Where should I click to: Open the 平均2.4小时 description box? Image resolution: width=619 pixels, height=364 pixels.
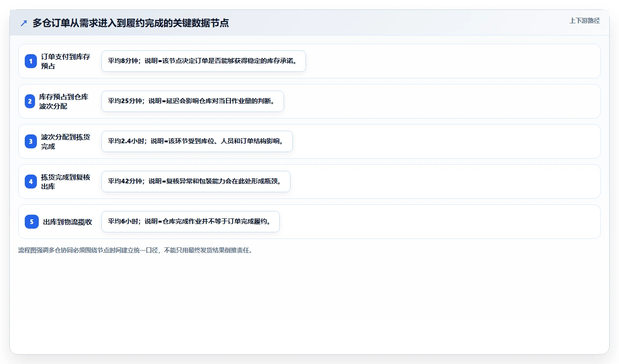(x=197, y=141)
